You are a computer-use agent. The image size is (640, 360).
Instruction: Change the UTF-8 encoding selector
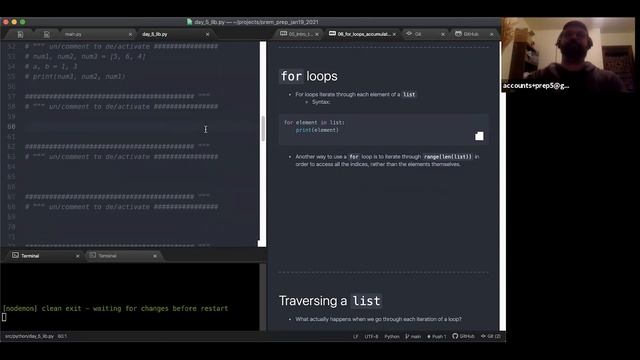pos(371,336)
